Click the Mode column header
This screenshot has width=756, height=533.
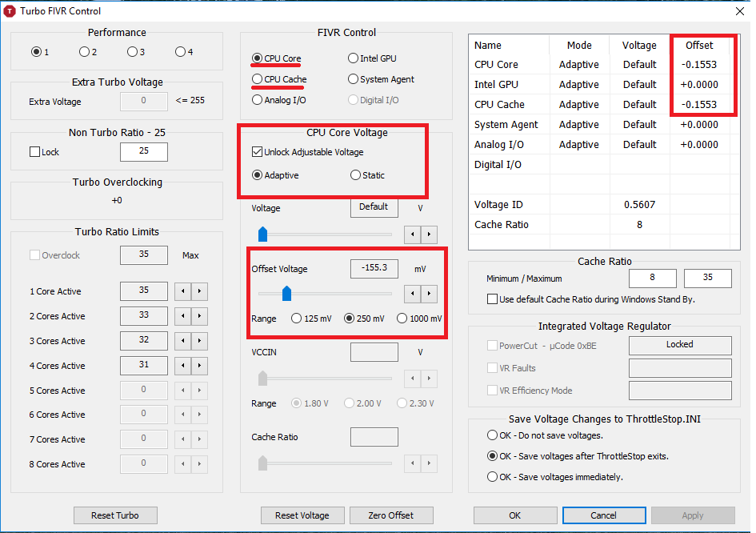pyautogui.click(x=579, y=46)
